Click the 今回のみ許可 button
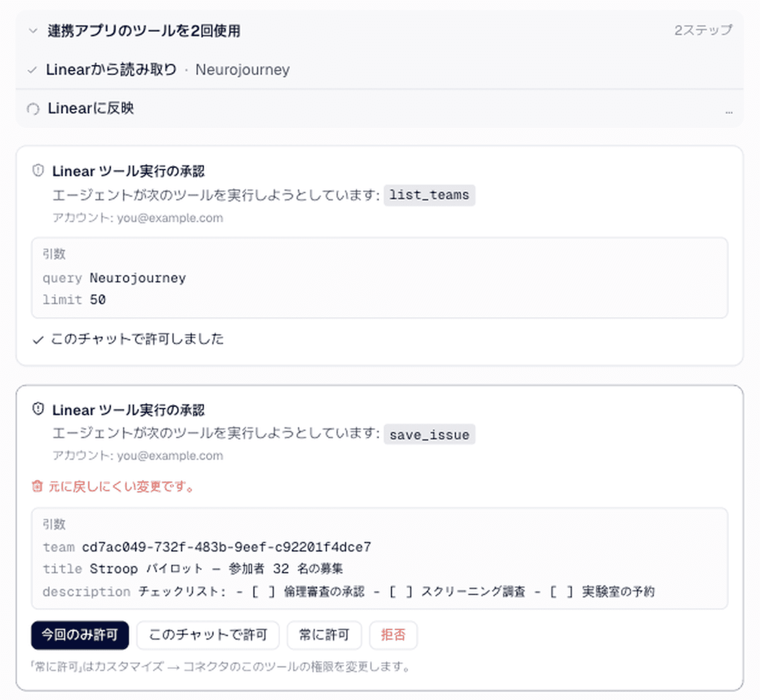760x700 pixels. (x=80, y=635)
